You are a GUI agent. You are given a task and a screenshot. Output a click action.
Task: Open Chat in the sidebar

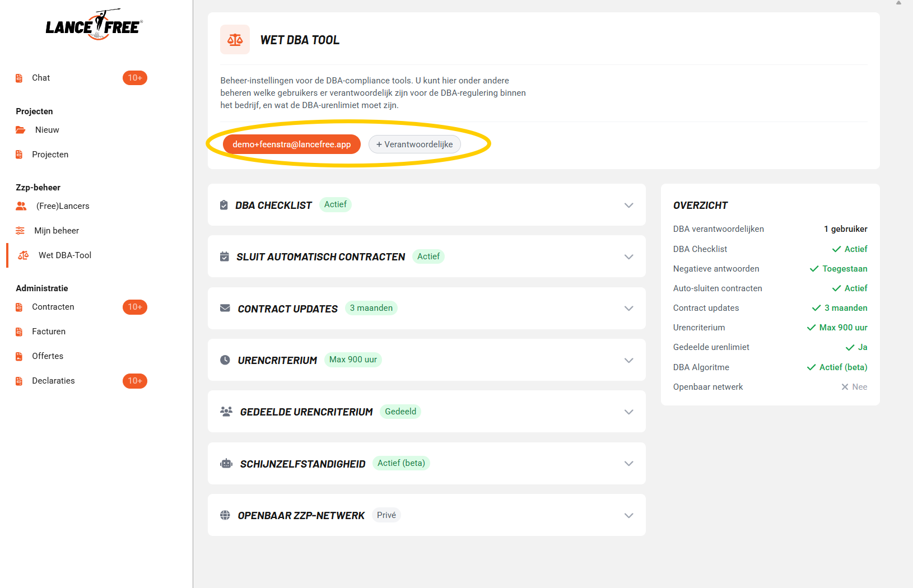(41, 78)
